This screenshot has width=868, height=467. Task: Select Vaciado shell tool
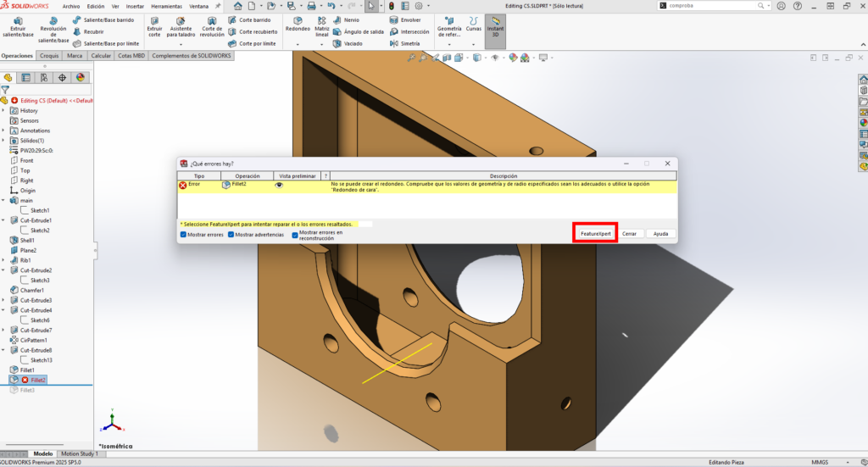tap(348, 43)
